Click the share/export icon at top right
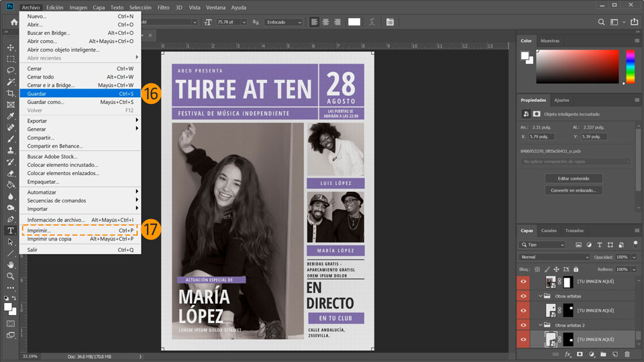The height and width of the screenshot is (362, 644). pyautogui.click(x=634, y=22)
